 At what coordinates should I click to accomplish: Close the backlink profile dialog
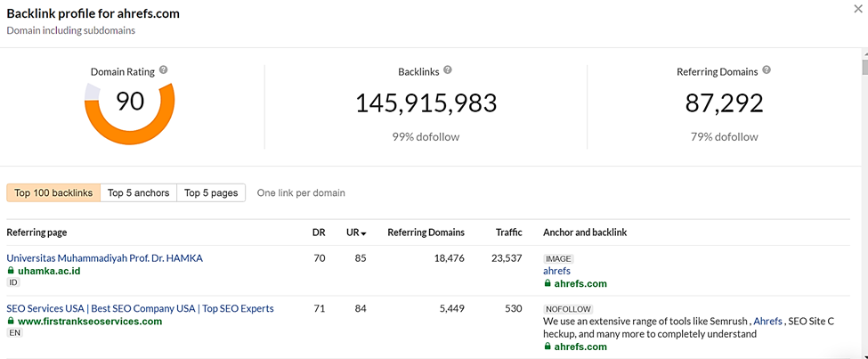pos(858,8)
